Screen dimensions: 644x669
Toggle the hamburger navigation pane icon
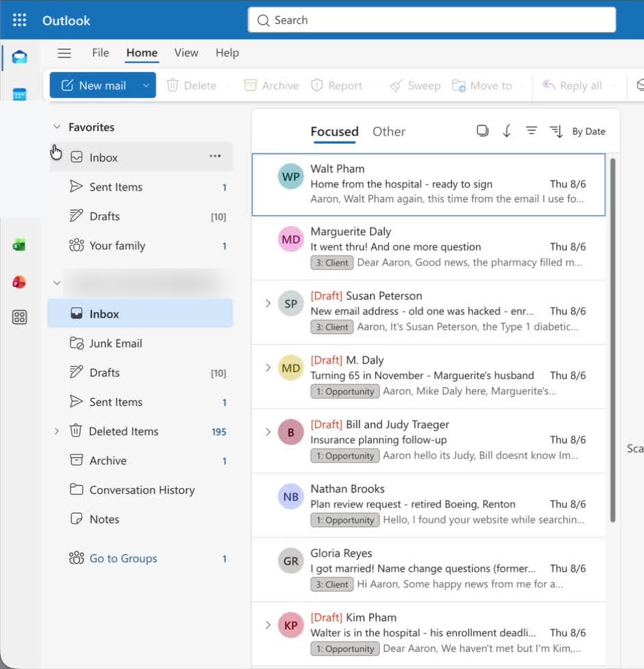click(x=64, y=53)
